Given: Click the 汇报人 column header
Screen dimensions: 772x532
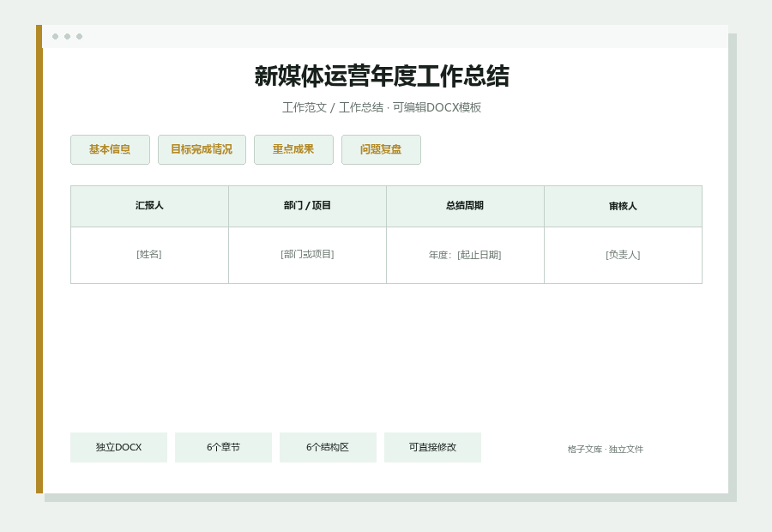Looking at the screenshot, I should click(x=149, y=206).
